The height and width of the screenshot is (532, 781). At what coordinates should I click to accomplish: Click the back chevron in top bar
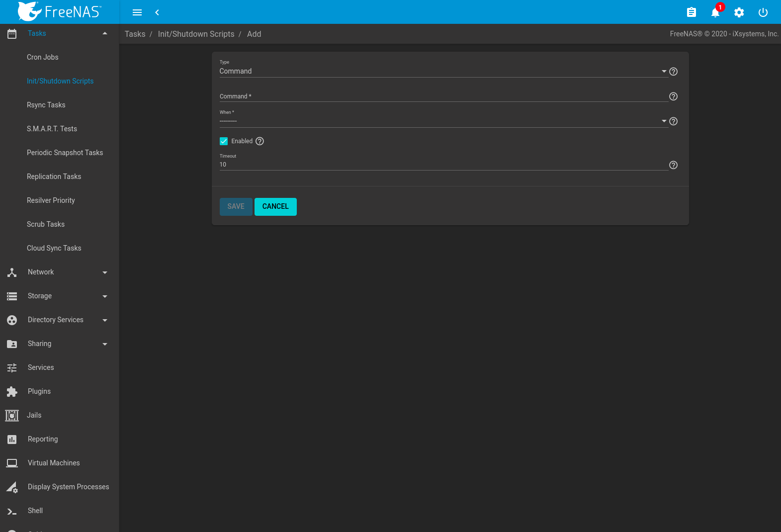coord(157,12)
